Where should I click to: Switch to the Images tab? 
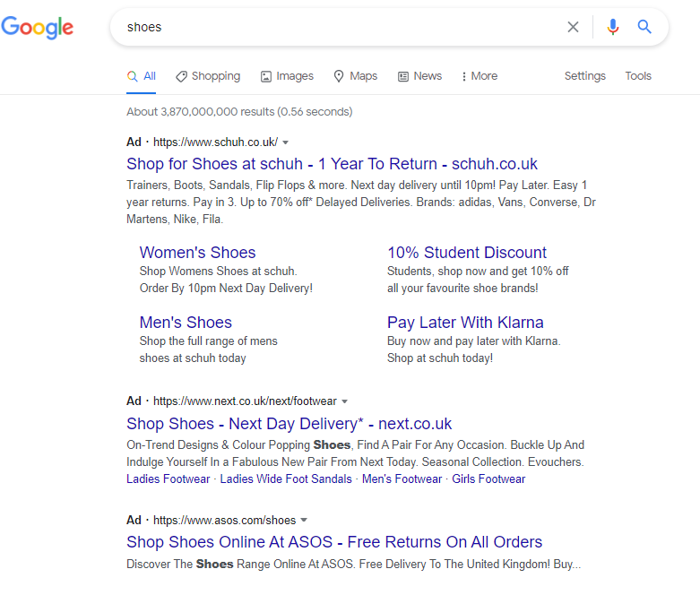tap(287, 76)
